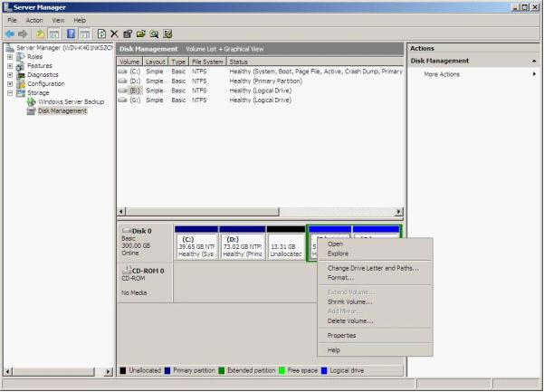Click the magnifier Explore toolbar icon
This screenshot has width=544, height=392.
pyautogui.click(x=154, y=33)
